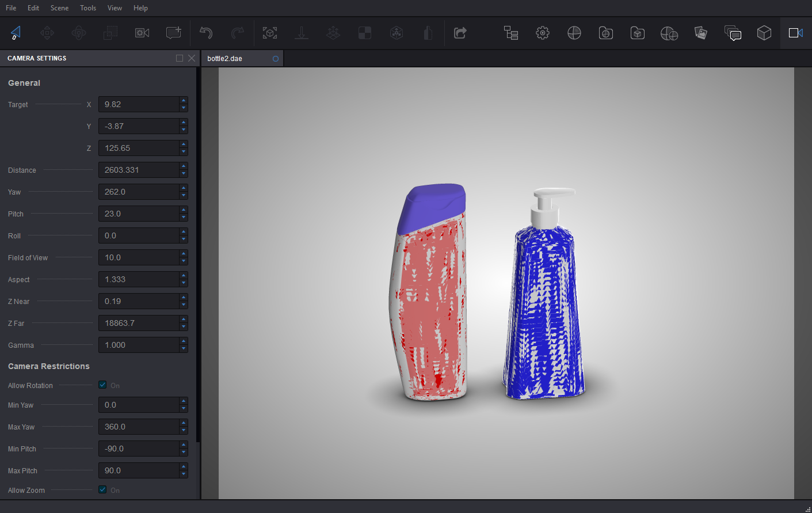Toggle the camera panel icon at far right
The width and height of the screenshot is (812, 513).
[x=796, y=33]
